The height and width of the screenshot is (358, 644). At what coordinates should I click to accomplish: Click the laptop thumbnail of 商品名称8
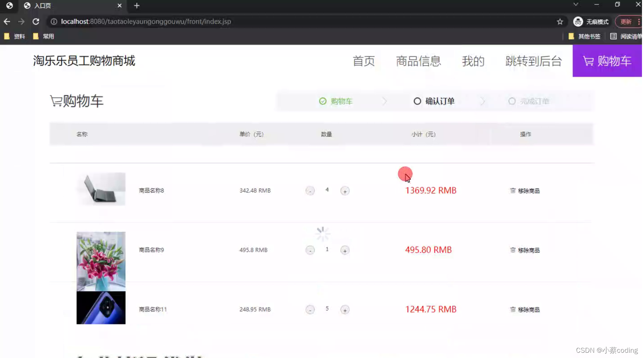[x=101, y=189]
